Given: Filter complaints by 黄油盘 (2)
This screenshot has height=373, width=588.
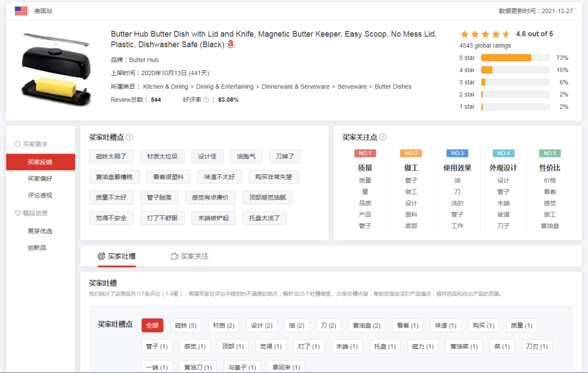Looking at the screenshot, I should pos(367,326).
